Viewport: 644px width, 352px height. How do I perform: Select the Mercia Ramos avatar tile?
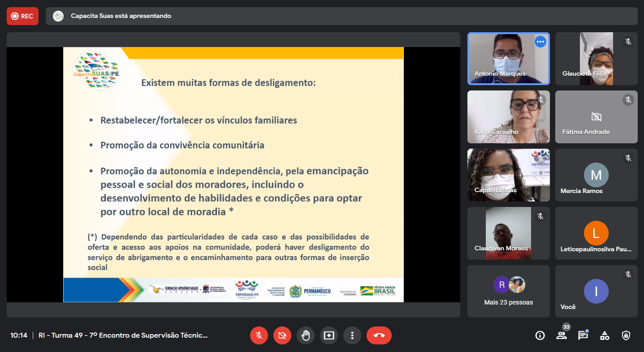click(596, 175)
